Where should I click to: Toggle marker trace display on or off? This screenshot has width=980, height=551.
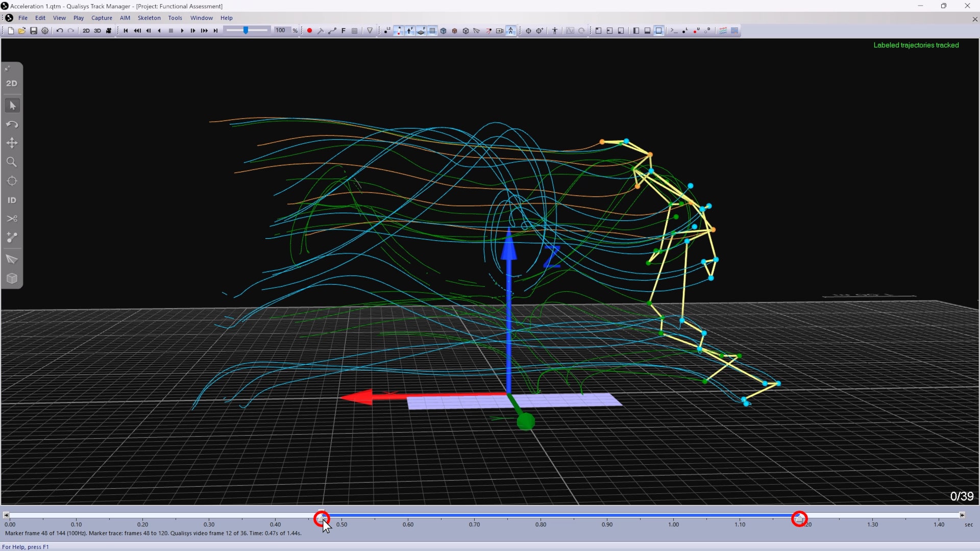[x=400, y=31]
